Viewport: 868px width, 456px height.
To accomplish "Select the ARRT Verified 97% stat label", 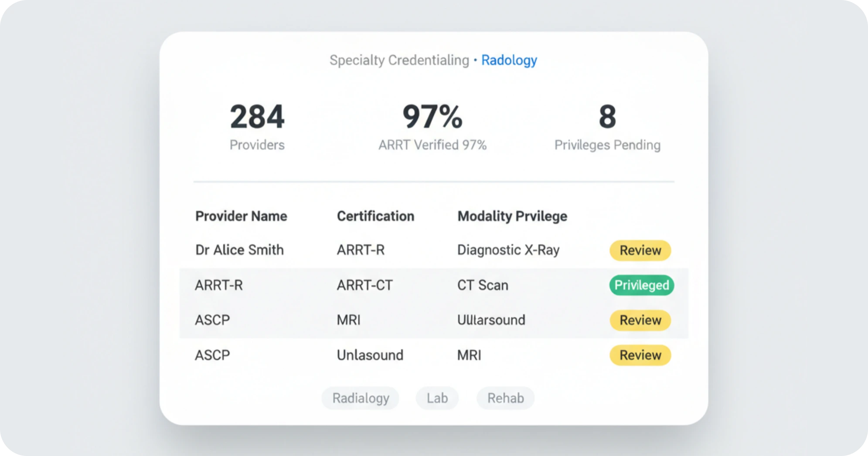I will [x=432, y=145].
